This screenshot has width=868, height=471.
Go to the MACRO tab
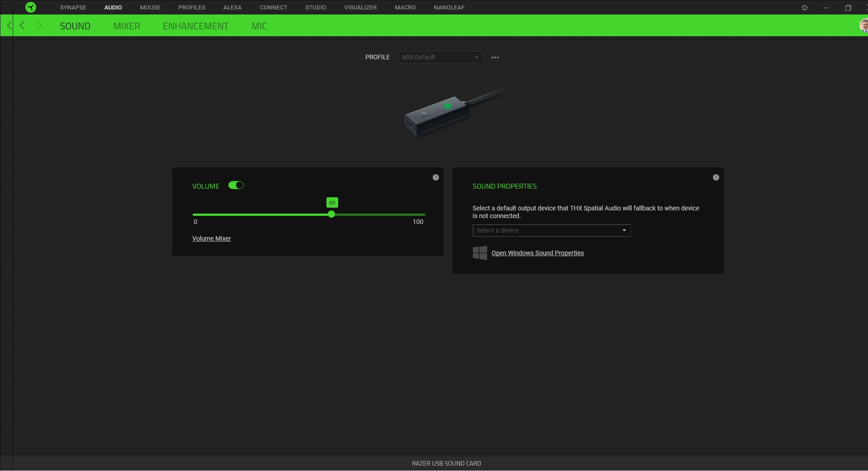(405, 8)
